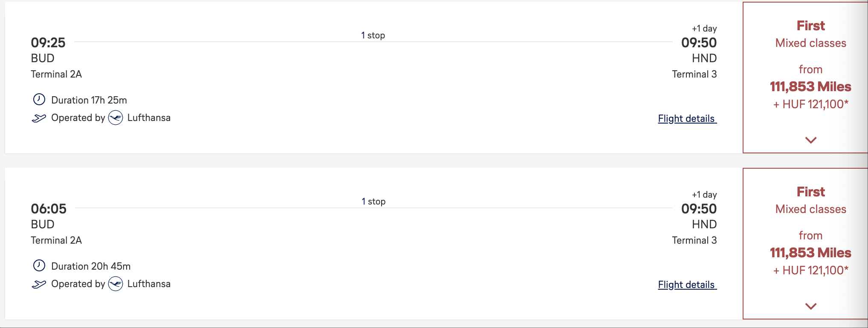
Task: Expand the First fare chevron for the 06:05 flight
Action: (x=810, y=306)
